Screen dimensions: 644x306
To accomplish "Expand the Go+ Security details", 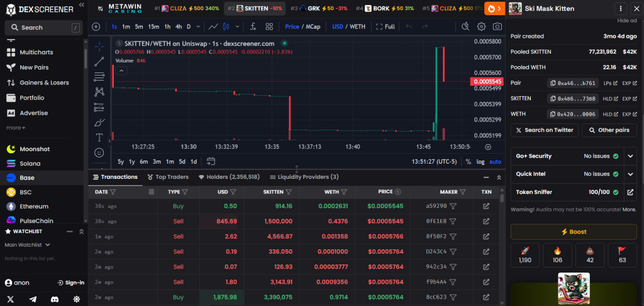I will [x=630, y=156].
